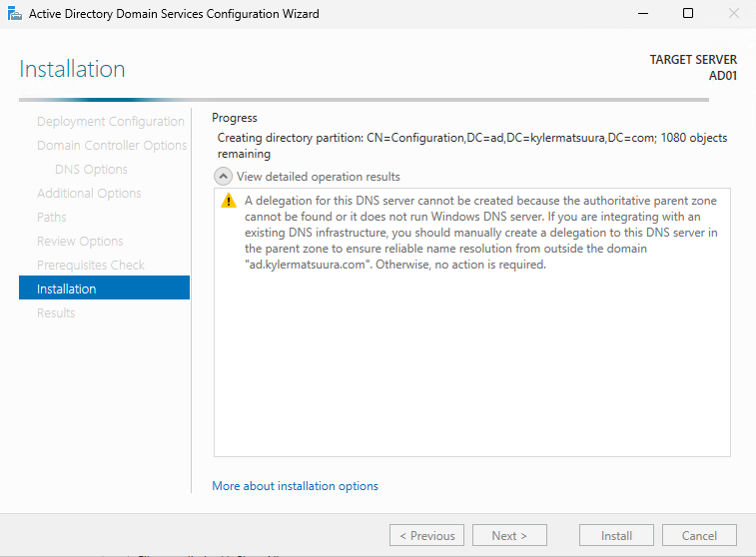Click the large Installation page heading
Viewport: 756px width, 557px height.
[72, 69]
